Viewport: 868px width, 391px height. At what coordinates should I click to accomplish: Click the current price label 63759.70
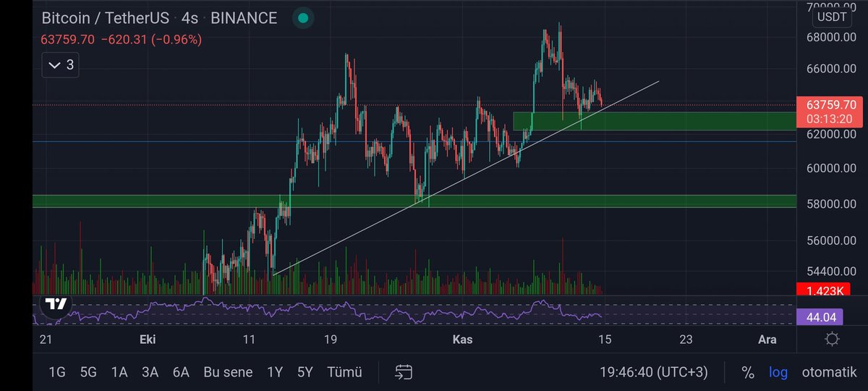click(x=830, y=104)
